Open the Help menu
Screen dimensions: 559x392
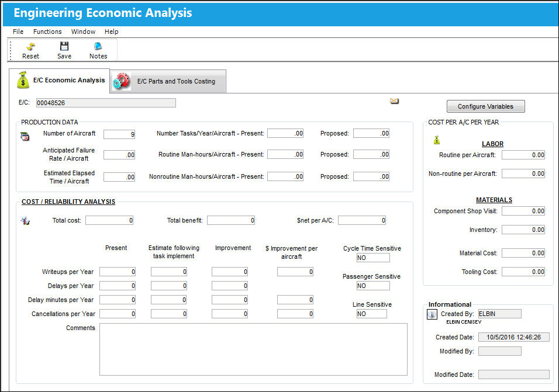click(111, 32)
